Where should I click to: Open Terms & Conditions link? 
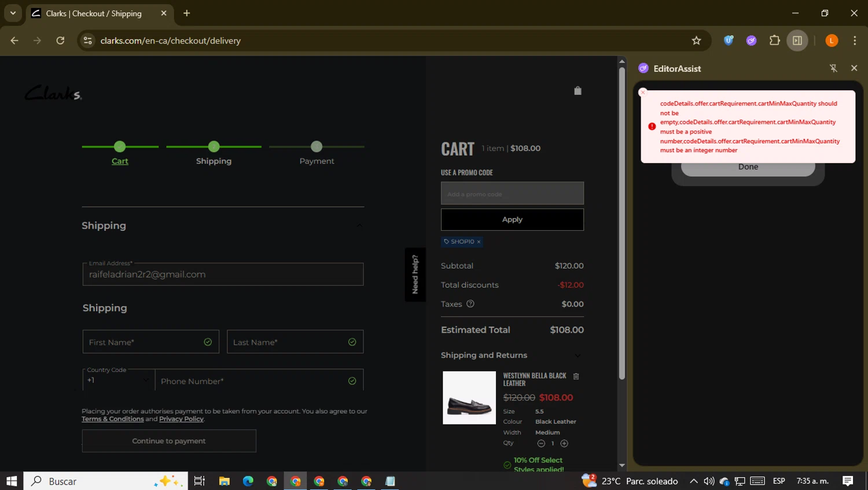(113, 419)
